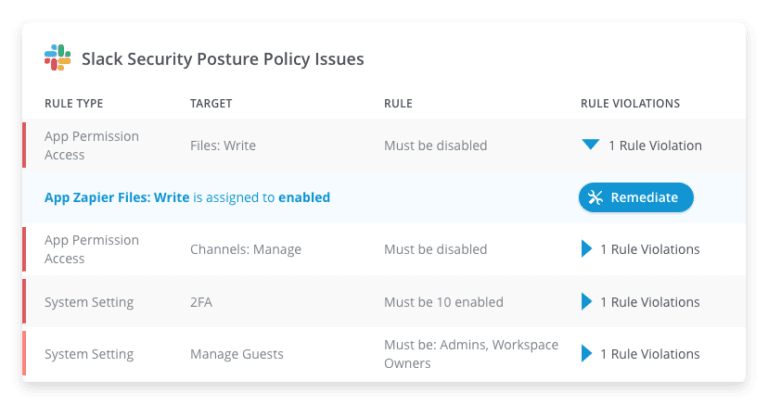Screen dimensions: 768x405
Task: Select the Channels: Manage target cell
Action: tap(246, 249)
